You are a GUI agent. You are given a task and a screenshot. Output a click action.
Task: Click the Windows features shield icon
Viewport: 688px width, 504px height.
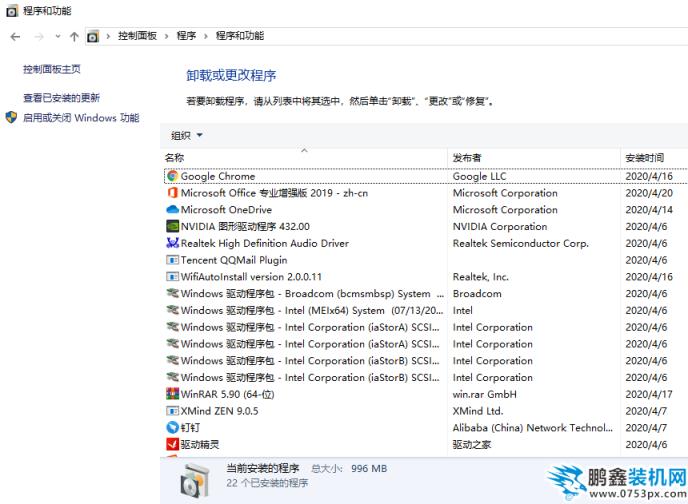pyautogui.click(x=11, y=117)
